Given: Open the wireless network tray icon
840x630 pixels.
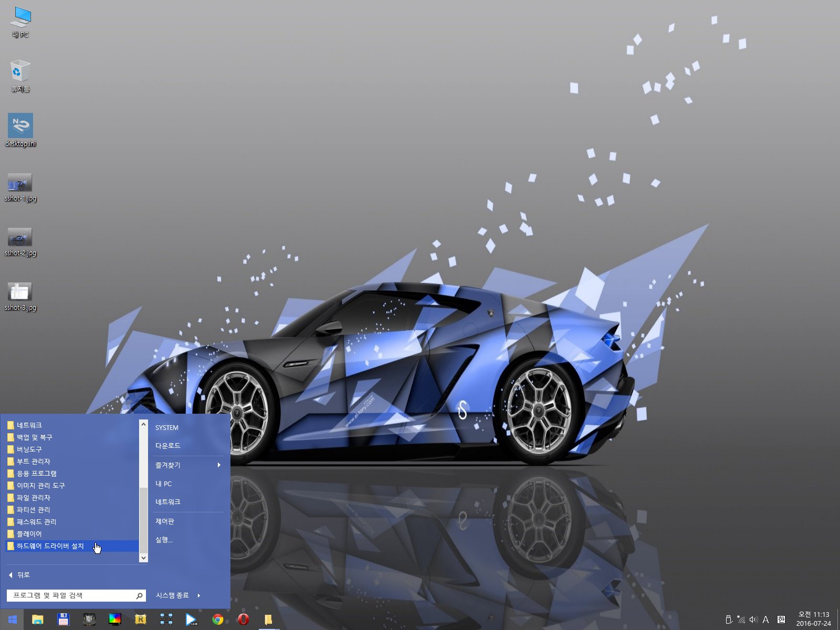Looking at the screenshot, I should tap(741, 619).
